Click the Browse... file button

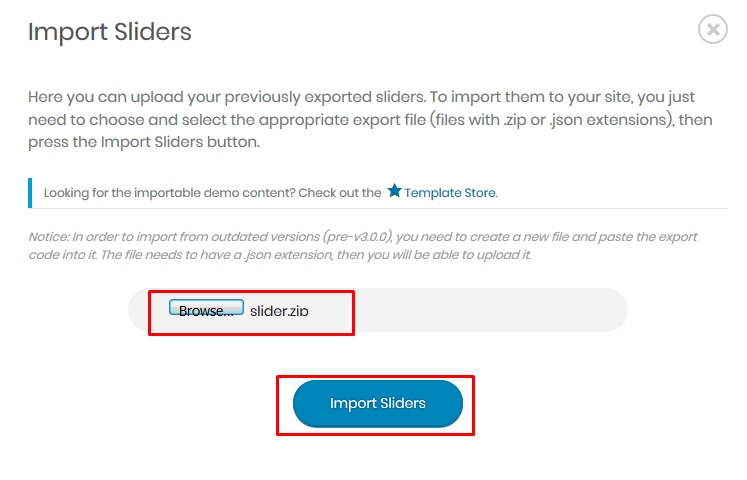[206, 308]
